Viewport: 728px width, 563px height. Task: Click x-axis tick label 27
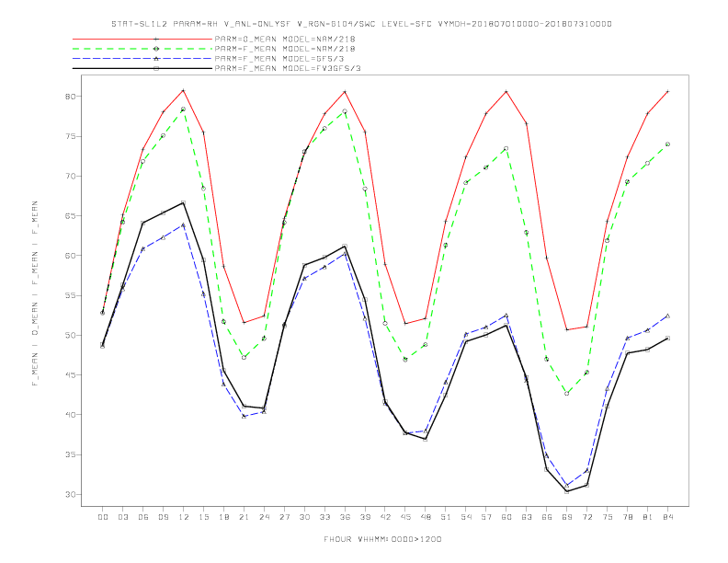point(285,517)
